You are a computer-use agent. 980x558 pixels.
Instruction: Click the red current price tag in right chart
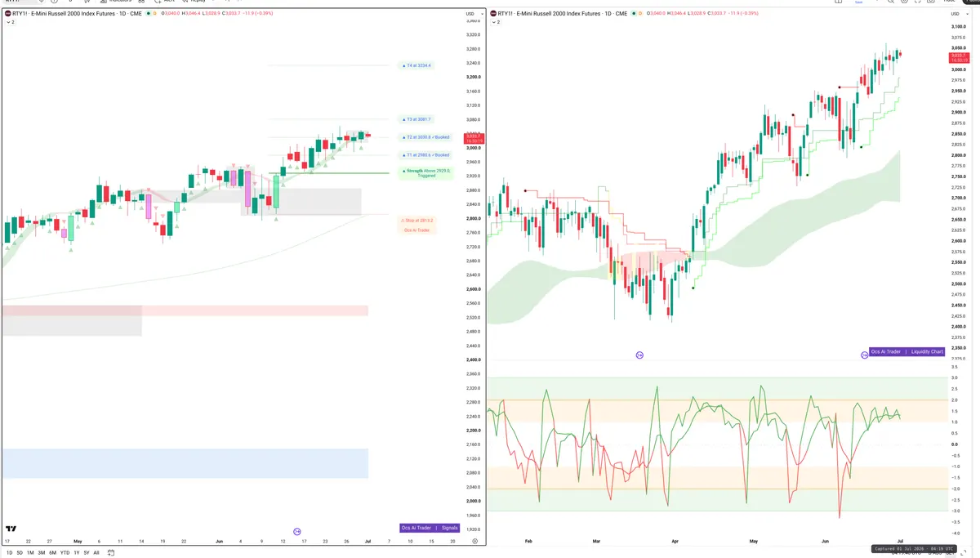(959, 58)
